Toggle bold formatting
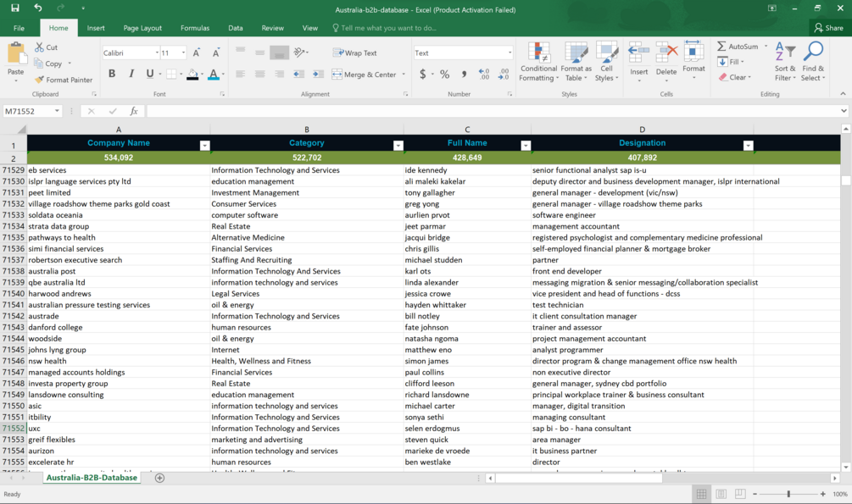Viewport: 852px width, 504px height. [112, 74]
